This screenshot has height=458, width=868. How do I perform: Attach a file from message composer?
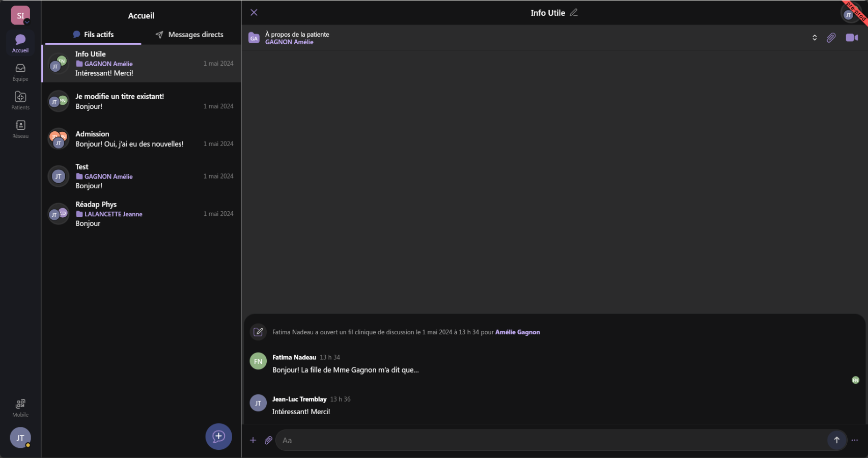pos(268,440)
